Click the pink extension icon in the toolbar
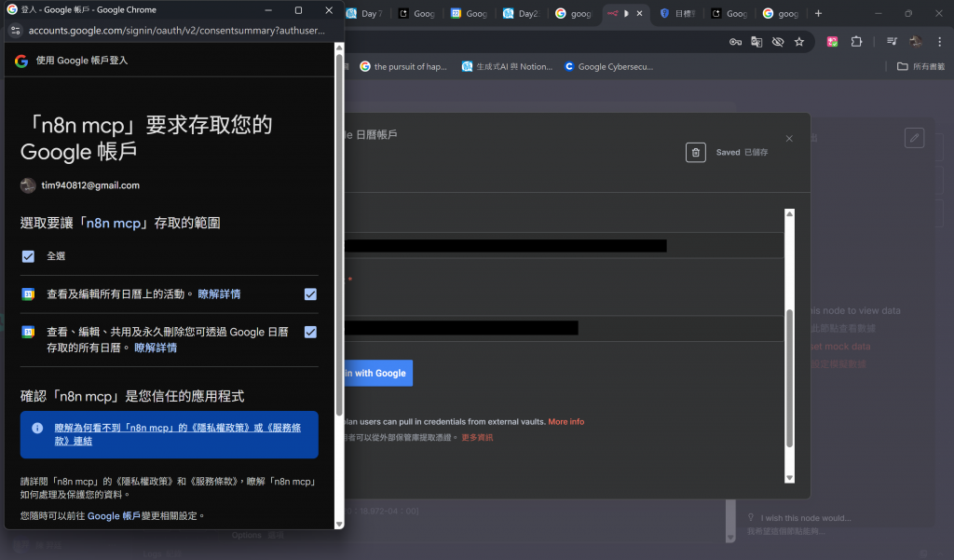Image resolution: width=954 pixels, height=560 pixels. click(832, 41)
